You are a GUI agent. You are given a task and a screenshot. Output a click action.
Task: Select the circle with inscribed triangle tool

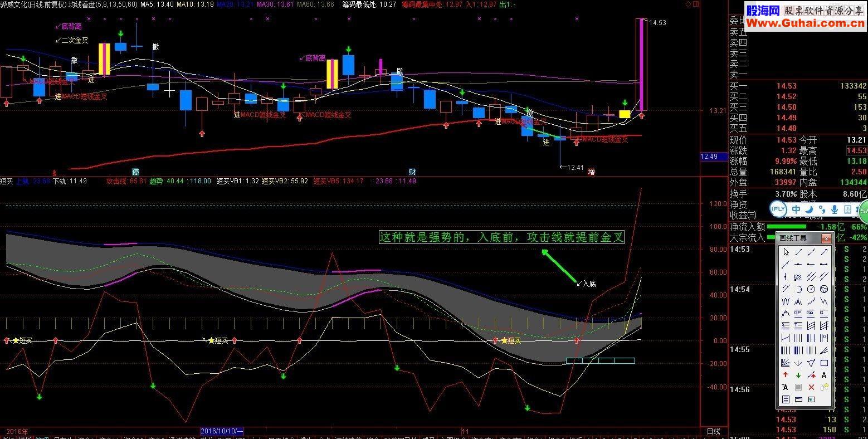pos(823,289)
